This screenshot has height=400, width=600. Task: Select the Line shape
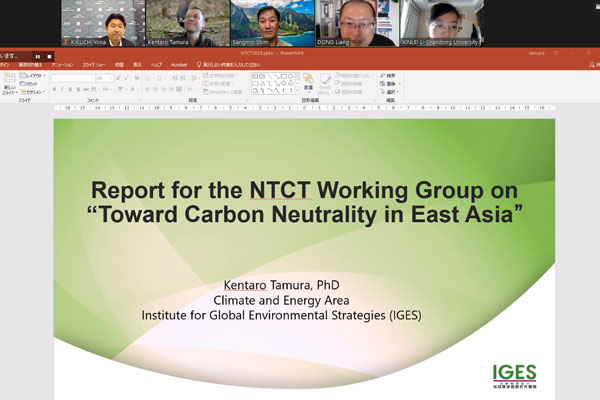click(x=269, y=76)
